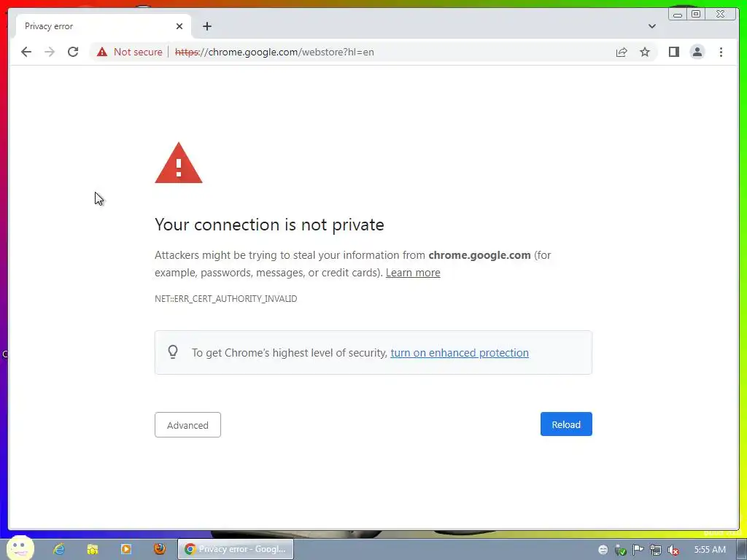Select Privacy error Chrome taskbar button

click(236, 549)
